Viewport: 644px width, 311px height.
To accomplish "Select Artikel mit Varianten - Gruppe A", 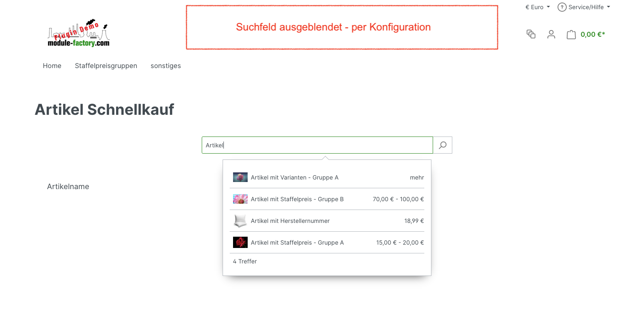I will (294, 177).
